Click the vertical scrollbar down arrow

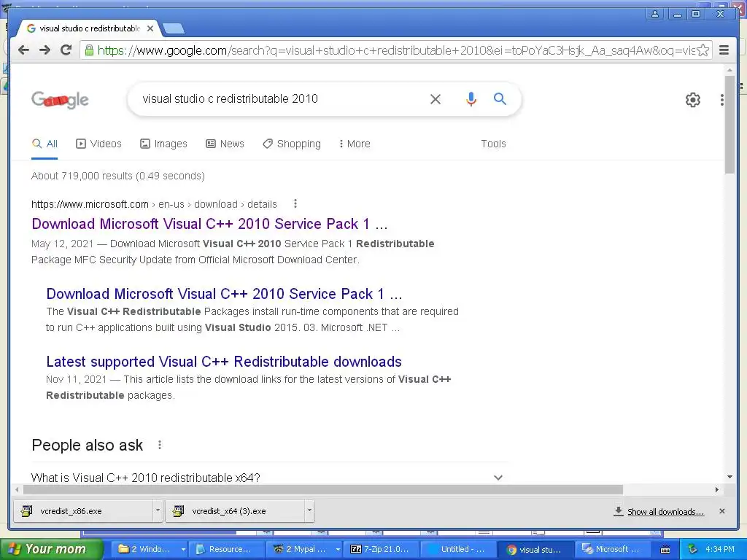[729, 477]
